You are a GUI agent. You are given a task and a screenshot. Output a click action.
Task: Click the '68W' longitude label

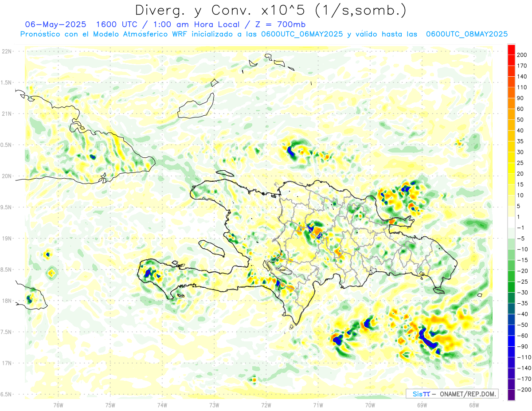click(x=474, y=405)
